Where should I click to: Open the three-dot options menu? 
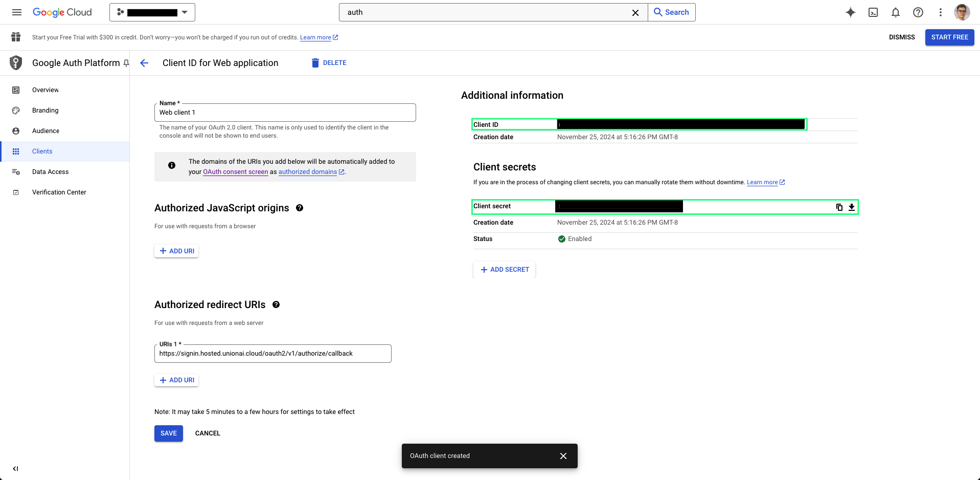(941, 12)
